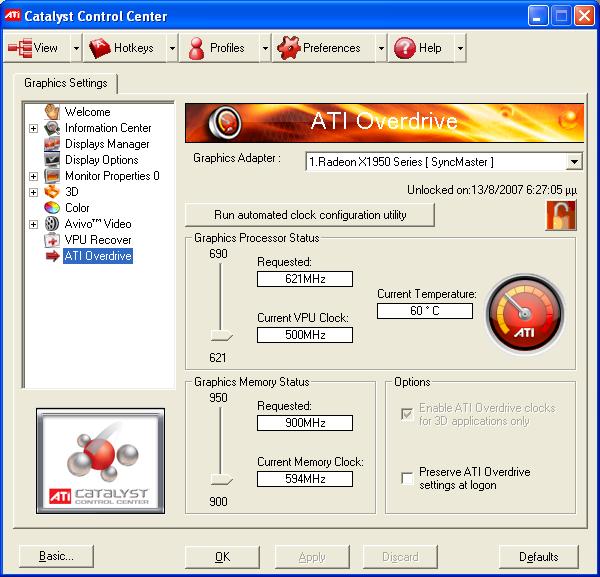Click the Color wheel icon
Viewport: 600px width, 577px height.
52,208
